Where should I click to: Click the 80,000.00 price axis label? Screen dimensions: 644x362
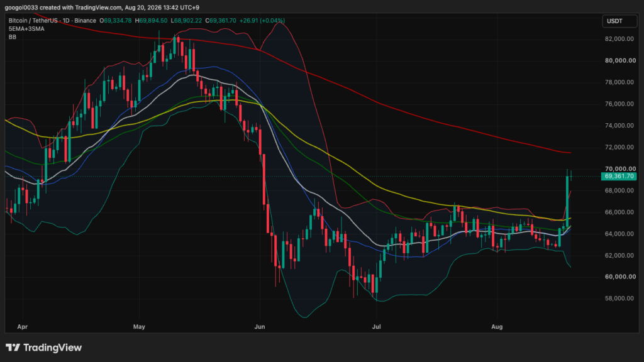coord(619,60)
